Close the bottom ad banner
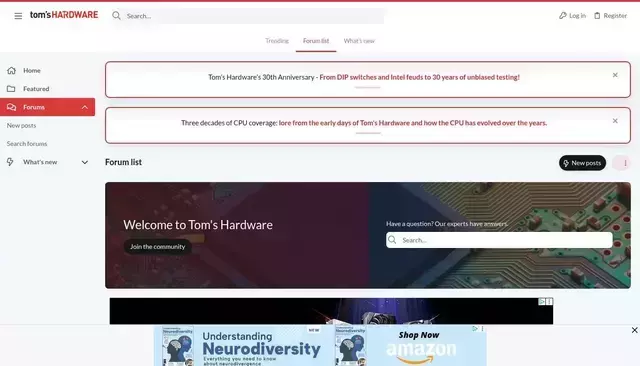 pyautogui.click(x=634, y=330)
